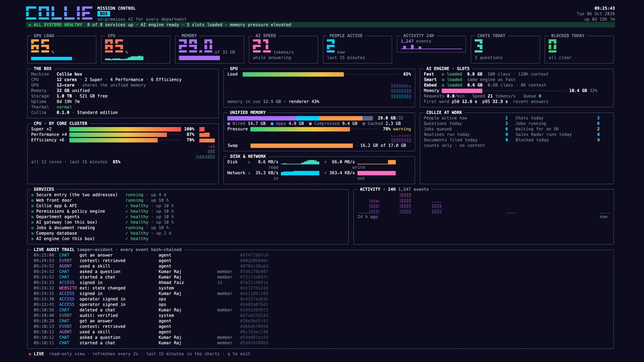The image size is (644, 362).
Task: Click the clock reading 09:25:43
Action: click(605, 8)
